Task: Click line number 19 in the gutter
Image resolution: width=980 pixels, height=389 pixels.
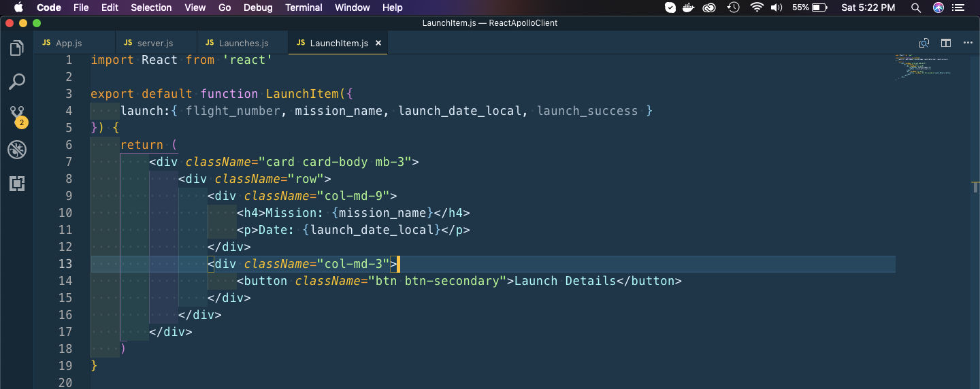Action: point(65,366)
